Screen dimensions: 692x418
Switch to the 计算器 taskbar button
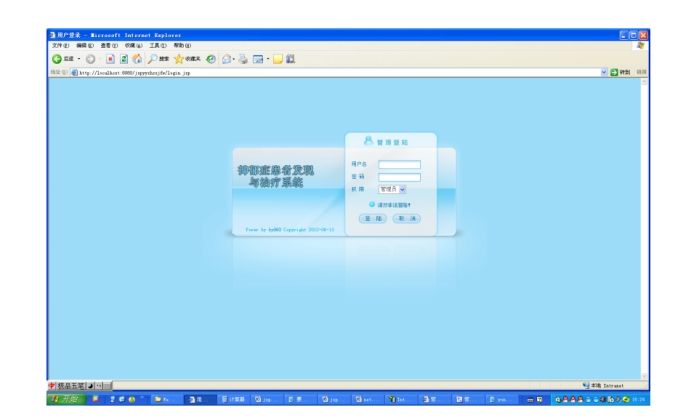pos(233,399)
